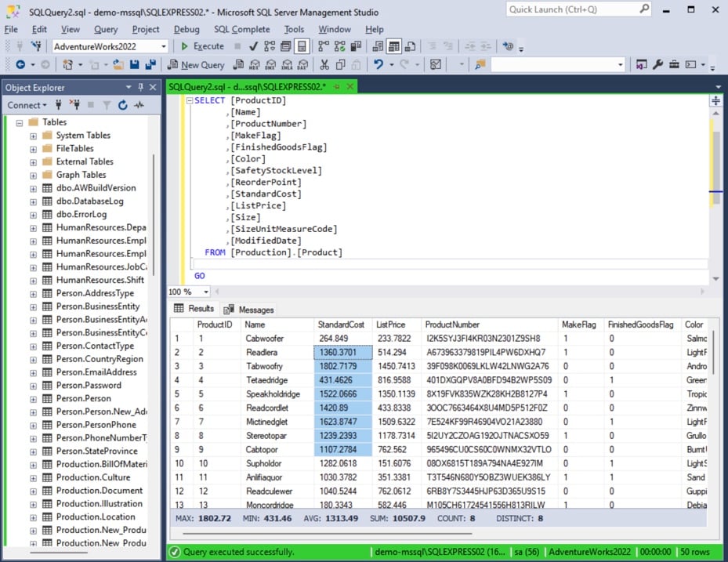The height and width of the screenshot is (562, 728).
Task: Open the AdventureWorks2022 database dropdown
Action: point(164,46)
